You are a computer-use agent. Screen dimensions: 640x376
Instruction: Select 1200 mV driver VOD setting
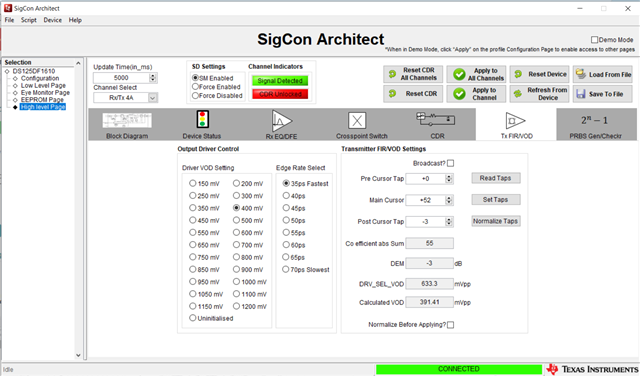pos(236,306)
